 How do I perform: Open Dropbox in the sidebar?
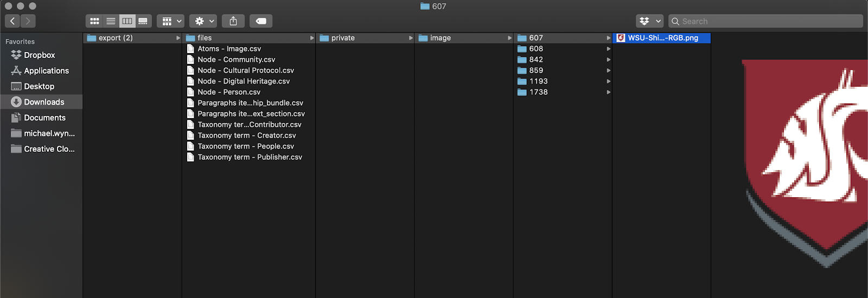(x=41, y=55)
